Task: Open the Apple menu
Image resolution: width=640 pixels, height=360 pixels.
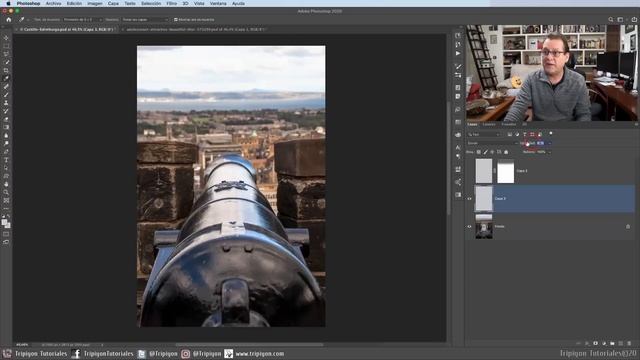Action: click(8, 3)
